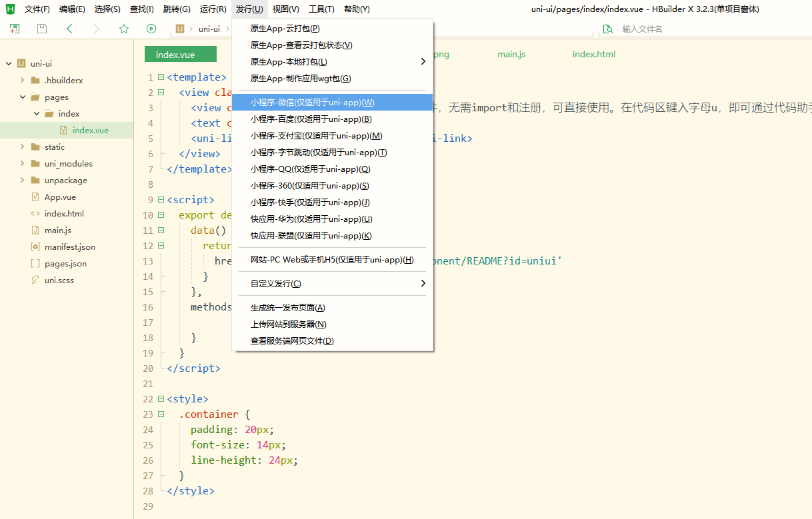Click the uni-ui breadcrumb project icon
Image resolution: width=812 pixels, height=519 pixels.
180,29
